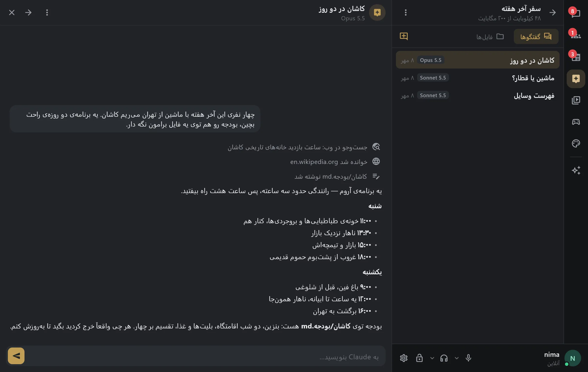Select the highlighted Claude star icon in sidebar
The height and width of the screenshot is (372, 588).
point(576,79)
